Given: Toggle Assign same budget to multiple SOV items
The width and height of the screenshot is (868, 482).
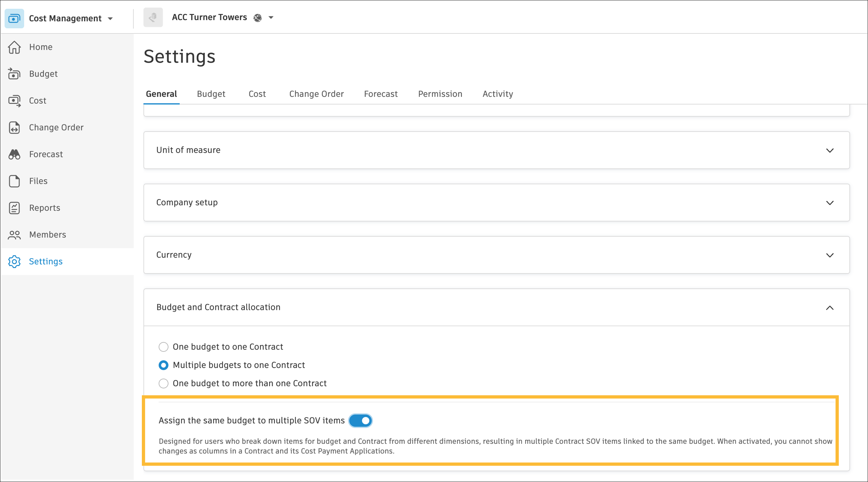Looking at the screenshot, I should (360, 421).
